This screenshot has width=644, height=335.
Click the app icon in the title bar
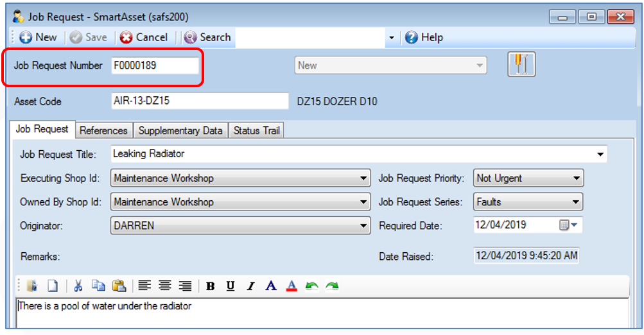pyautogui.click(x=18, y=17)
